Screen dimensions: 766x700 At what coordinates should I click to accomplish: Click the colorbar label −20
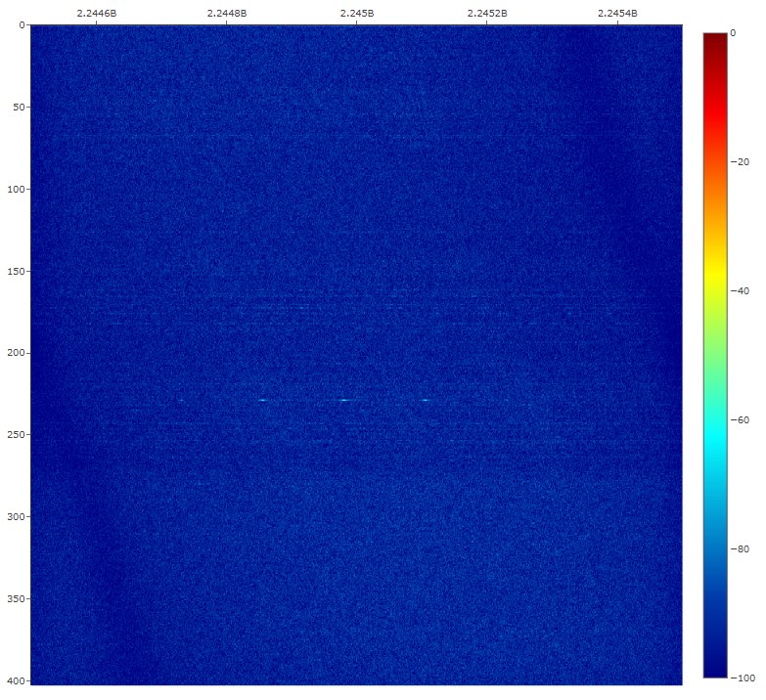pos(740,162)
